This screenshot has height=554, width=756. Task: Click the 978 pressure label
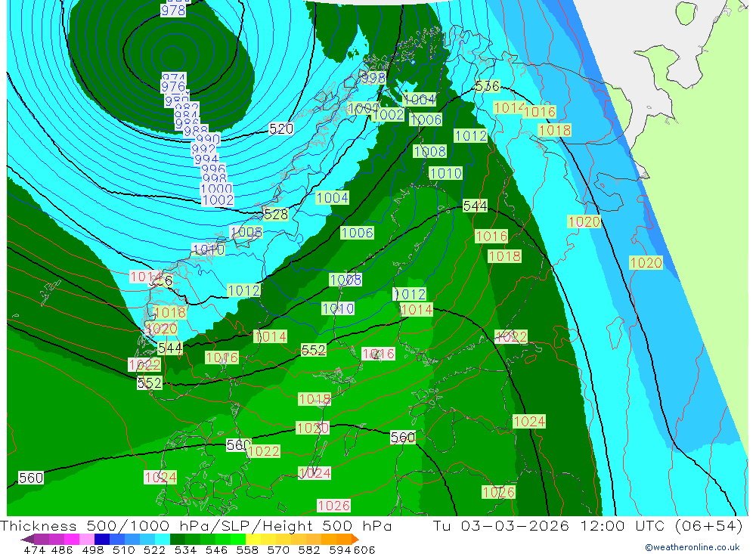(x=173, y=10)
